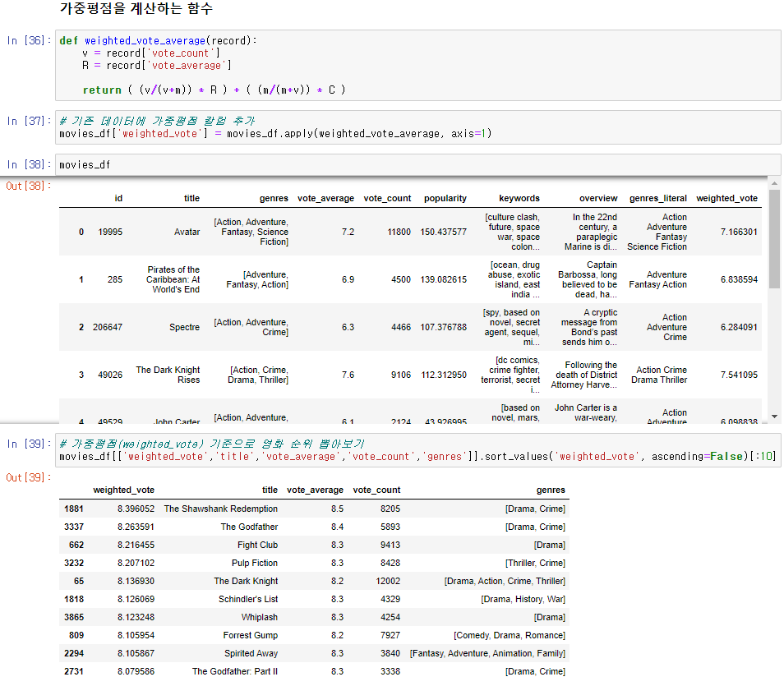Image resolution: width=784 pixels, height=686 pixels.
Task: Click inside code cell In [36] function definition
Action: tap(418, 65)
